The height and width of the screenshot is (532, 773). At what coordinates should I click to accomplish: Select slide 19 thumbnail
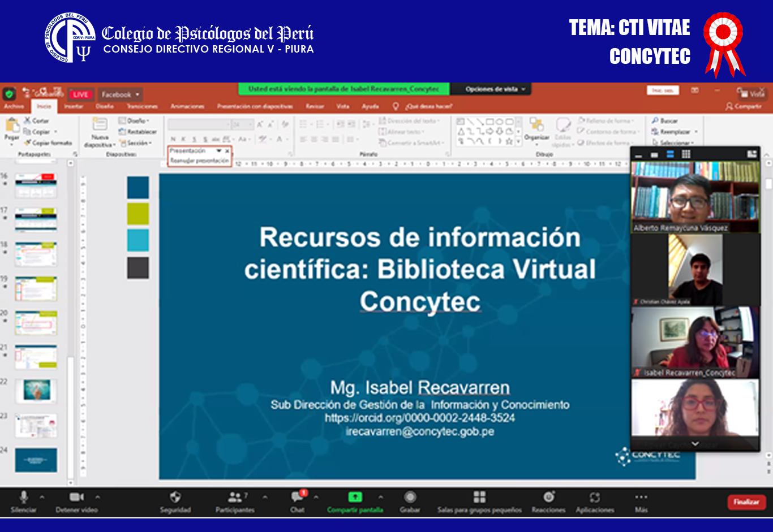point(36,288)
